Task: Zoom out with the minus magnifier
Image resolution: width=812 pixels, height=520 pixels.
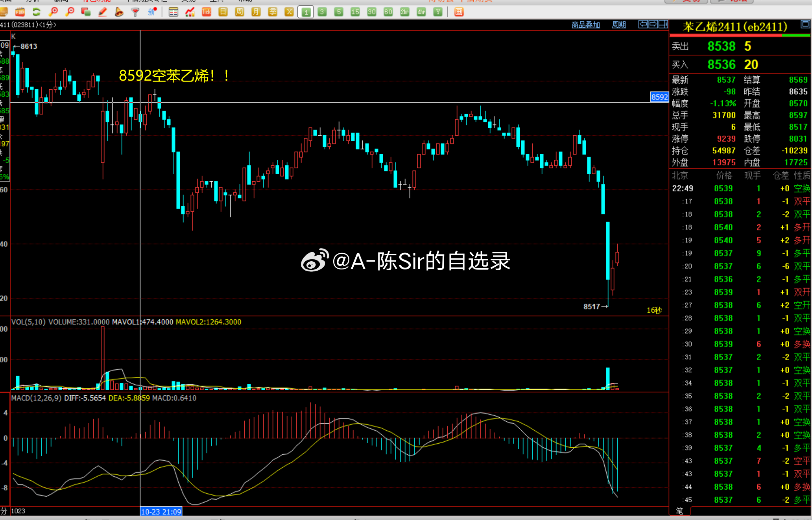Action: tap(70, 12)
